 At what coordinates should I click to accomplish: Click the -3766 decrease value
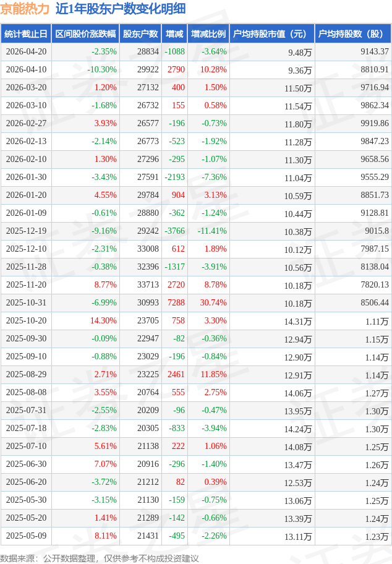click(x=175, y=231)
